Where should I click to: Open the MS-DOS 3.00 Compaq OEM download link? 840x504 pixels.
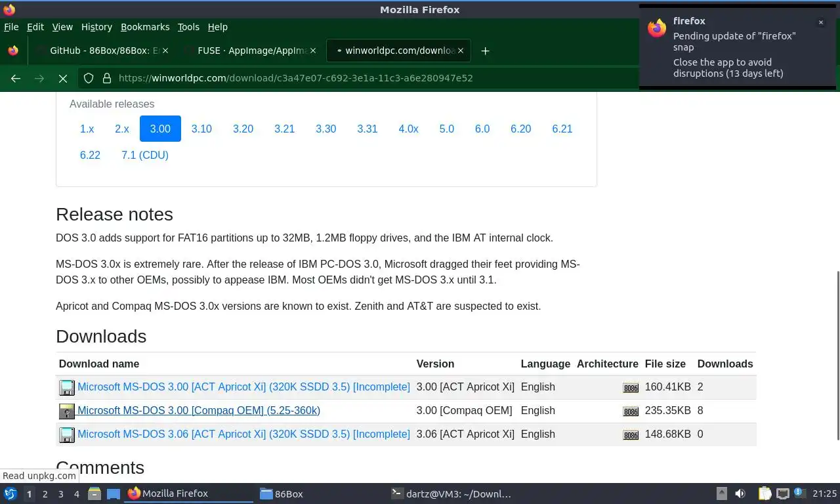coord(199,411)
